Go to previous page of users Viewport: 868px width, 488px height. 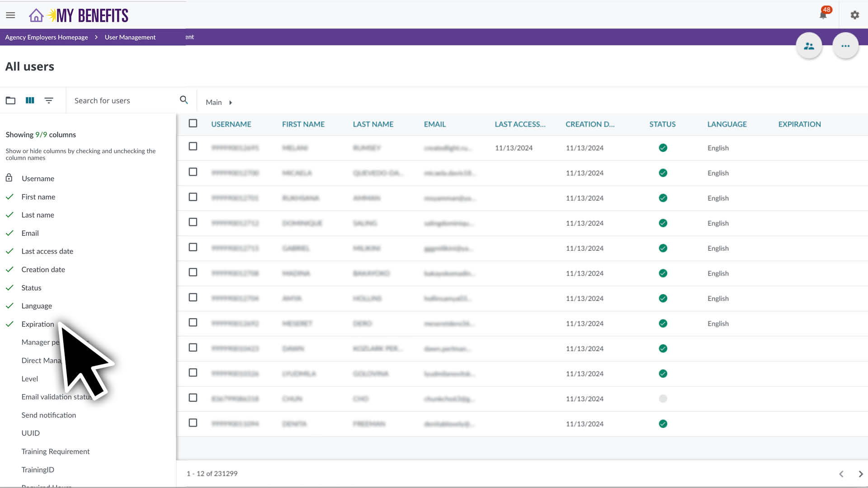[x=841, y=474]
